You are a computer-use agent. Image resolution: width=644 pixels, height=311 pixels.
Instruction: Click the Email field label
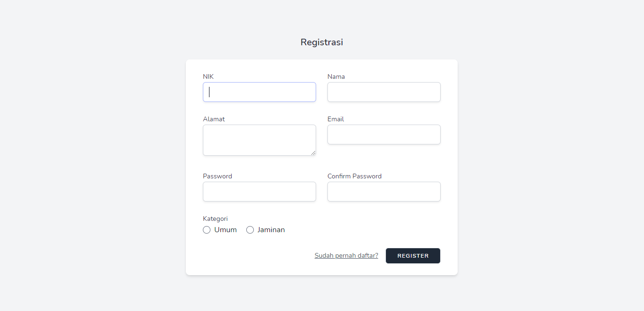tap(335, 119)
